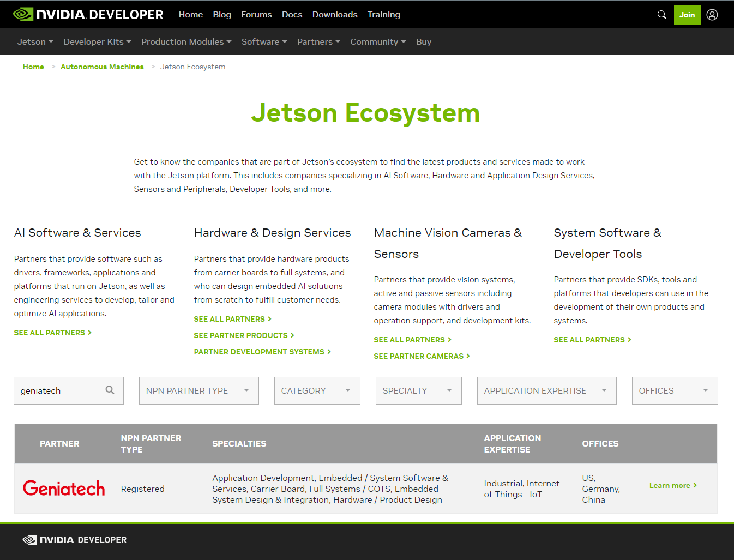Image resolution: width=734 pixels, height=560 pixels.
Task: Submit partner search with the magnifier icon
Action: (110, 390)
